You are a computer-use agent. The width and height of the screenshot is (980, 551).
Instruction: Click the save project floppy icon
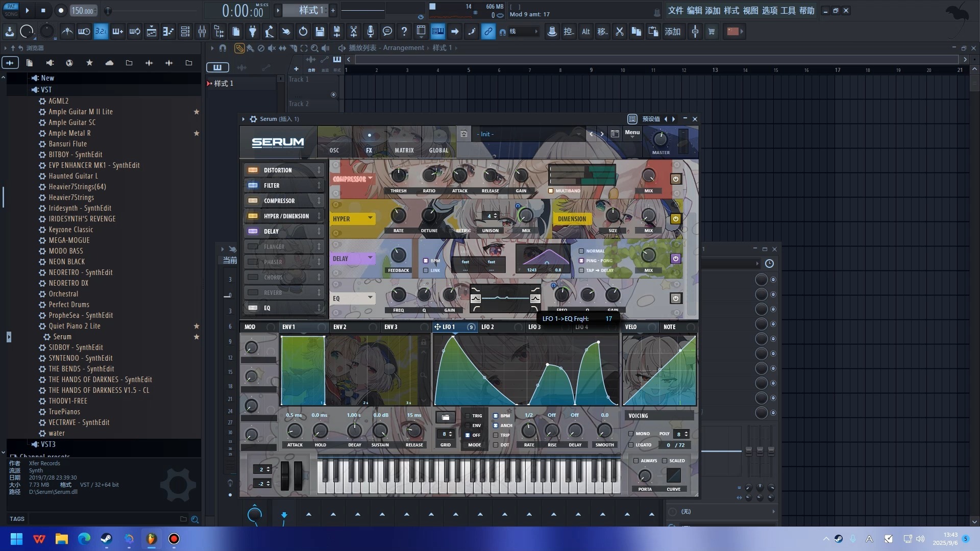point(320,32)
